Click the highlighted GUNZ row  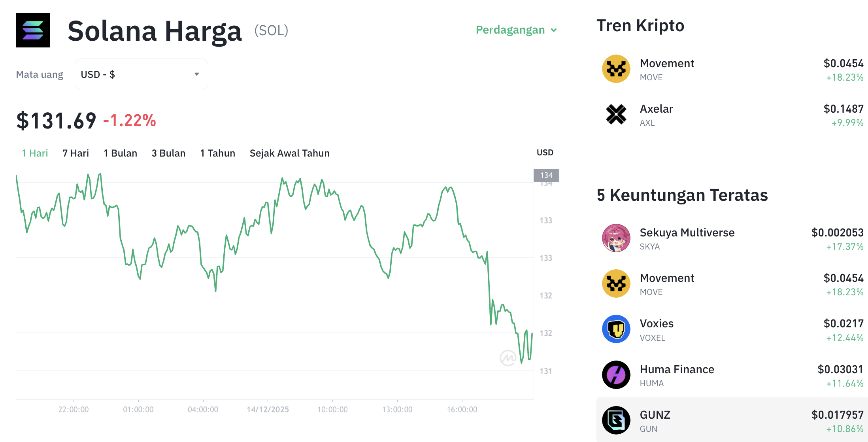click(731, 420)
